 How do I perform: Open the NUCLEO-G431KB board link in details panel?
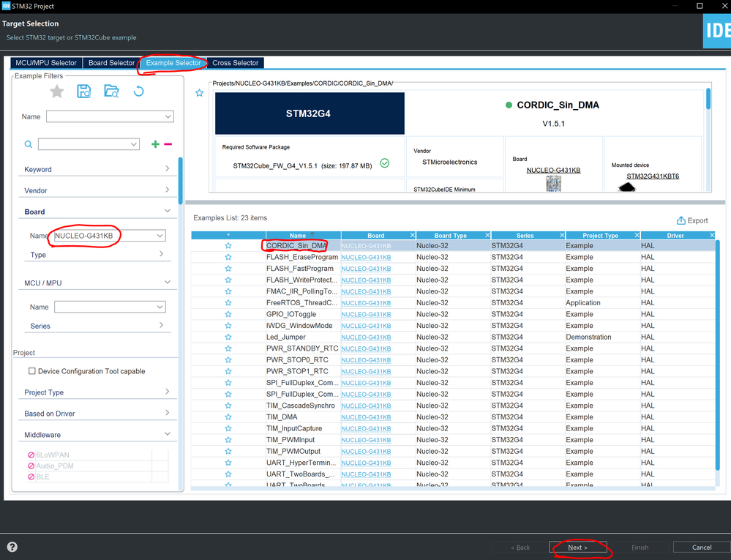553,170
